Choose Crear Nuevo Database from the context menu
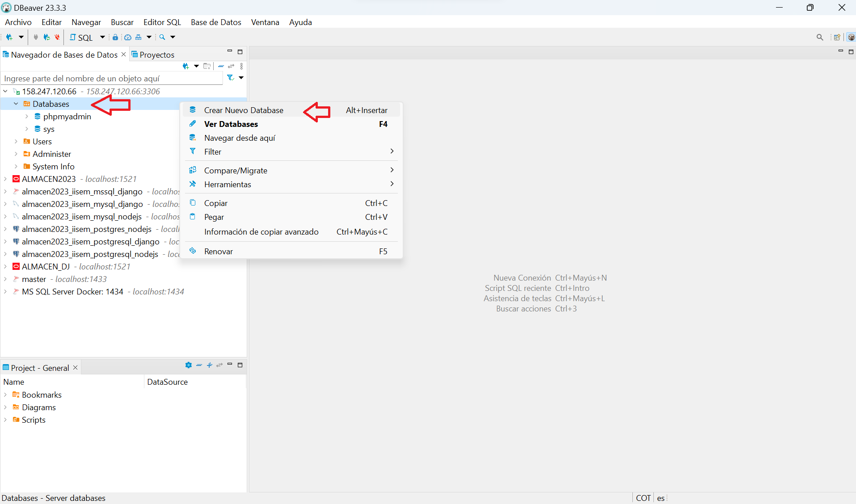 (291, 110)
